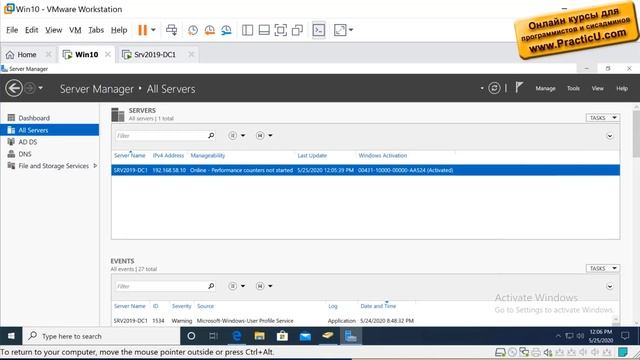Open the Manage menu in Server Manager
The image size is (640, 360).
[545, 88]
